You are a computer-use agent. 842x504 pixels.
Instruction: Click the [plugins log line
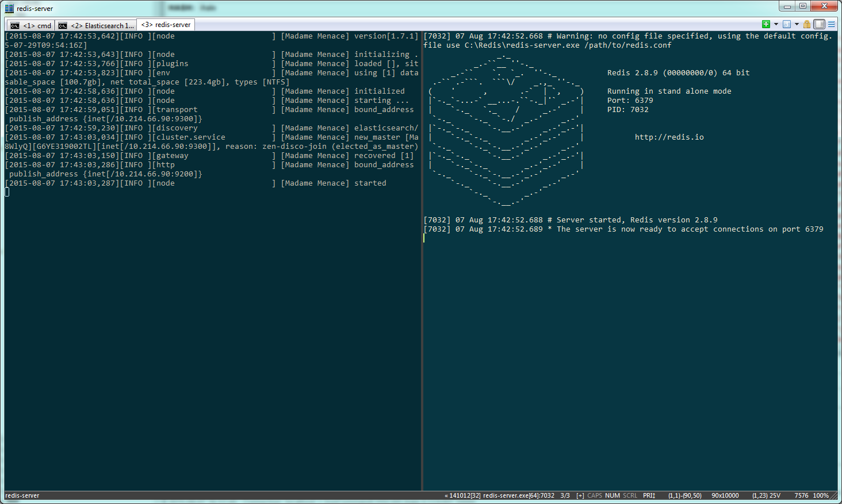(x=212, y=64)
